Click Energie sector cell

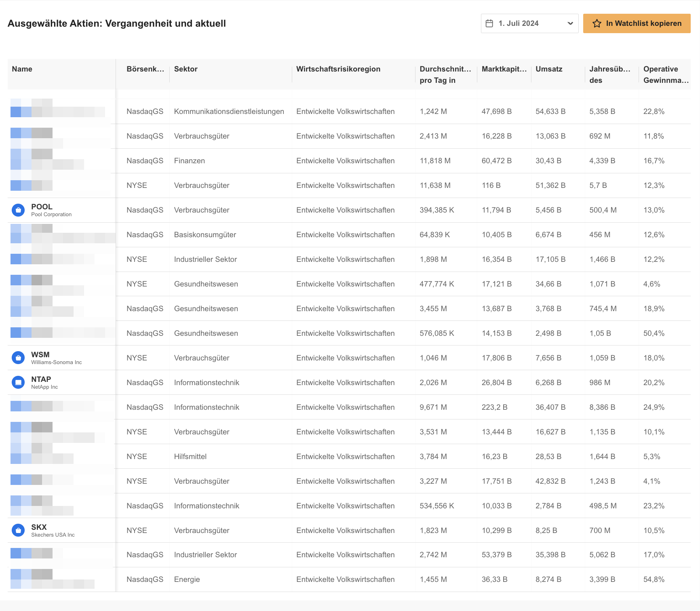point(187,579)
